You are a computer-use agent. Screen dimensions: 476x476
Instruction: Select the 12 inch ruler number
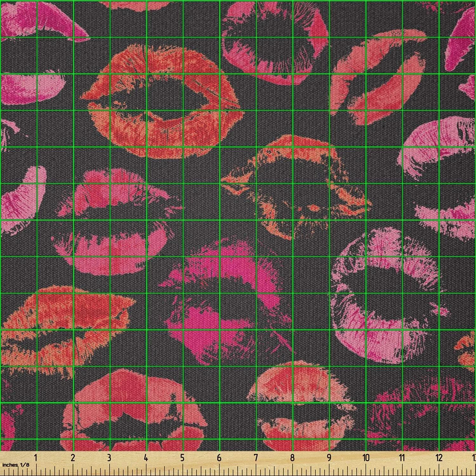pos(439,458)
